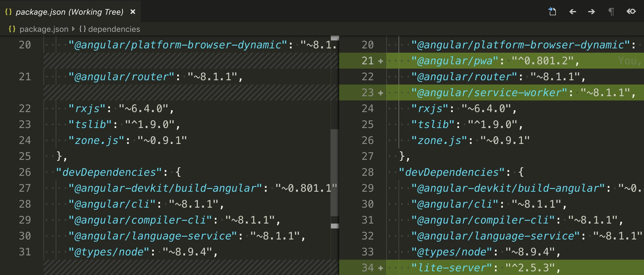Click "zone.js" in the left pane

97,140
